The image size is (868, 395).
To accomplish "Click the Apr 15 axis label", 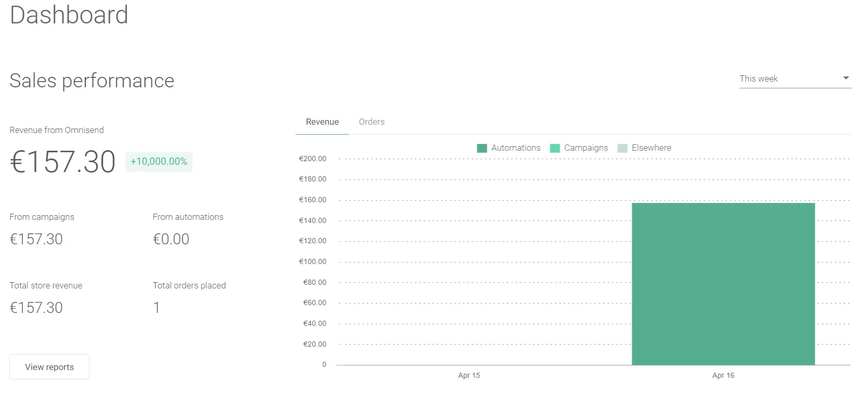I will tap(469, 375).
